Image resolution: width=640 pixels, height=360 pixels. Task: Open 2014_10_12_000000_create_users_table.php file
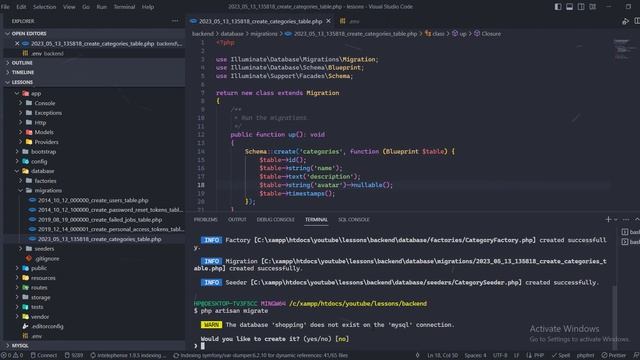pos(94,200)
